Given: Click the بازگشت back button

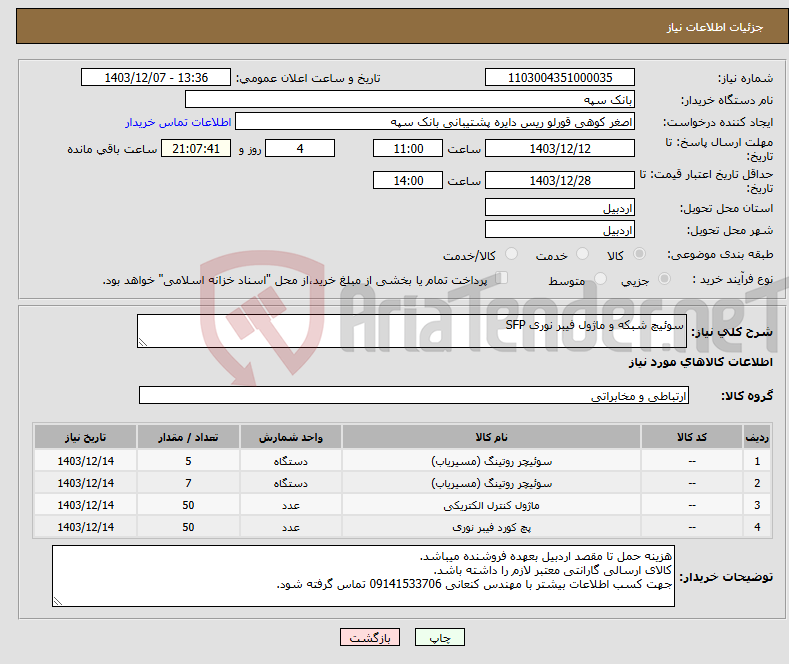Looking at the screenshot, I should click(370, 637).
